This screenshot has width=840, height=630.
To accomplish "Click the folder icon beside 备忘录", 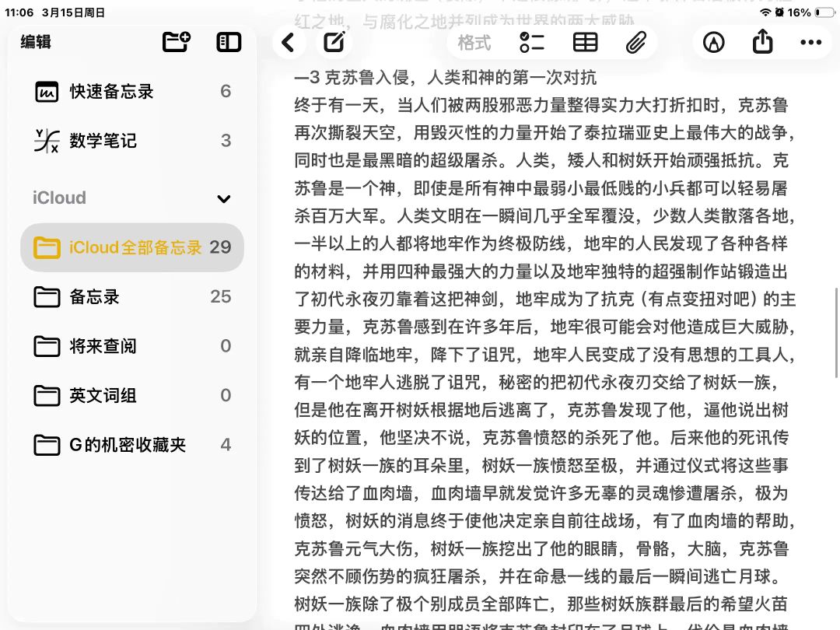I will 47,297.
